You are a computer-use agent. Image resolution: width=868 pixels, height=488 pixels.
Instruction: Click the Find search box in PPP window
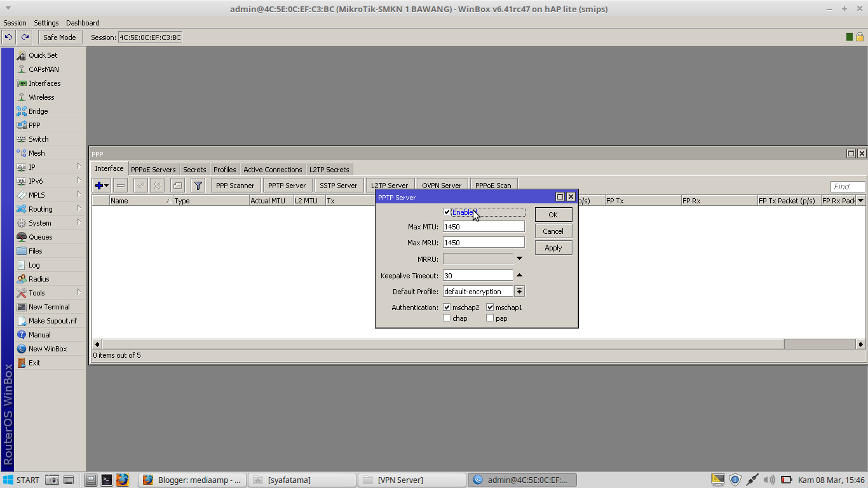click(x=848, y=186)
